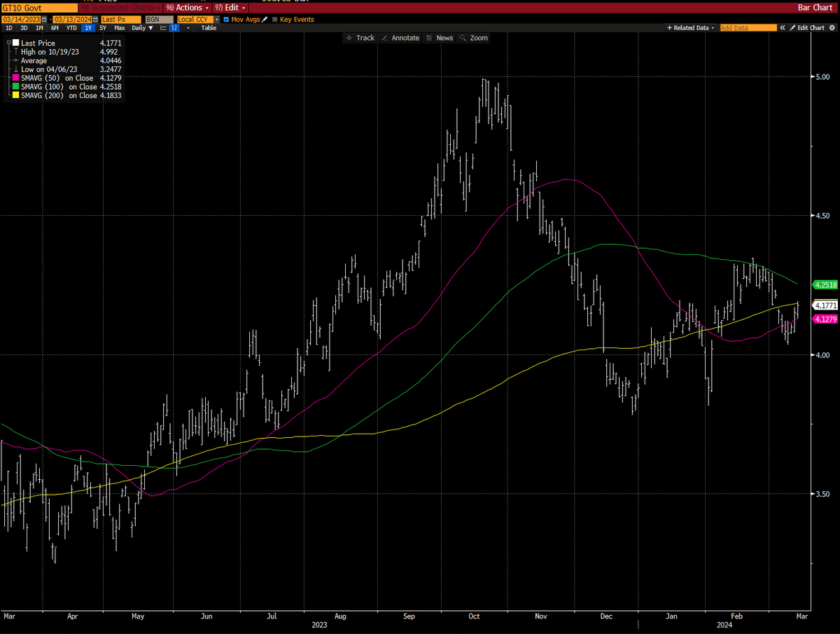Screen dimensions: 840x634
Task: Expand the Related Data dropdown
Action: 691,28
